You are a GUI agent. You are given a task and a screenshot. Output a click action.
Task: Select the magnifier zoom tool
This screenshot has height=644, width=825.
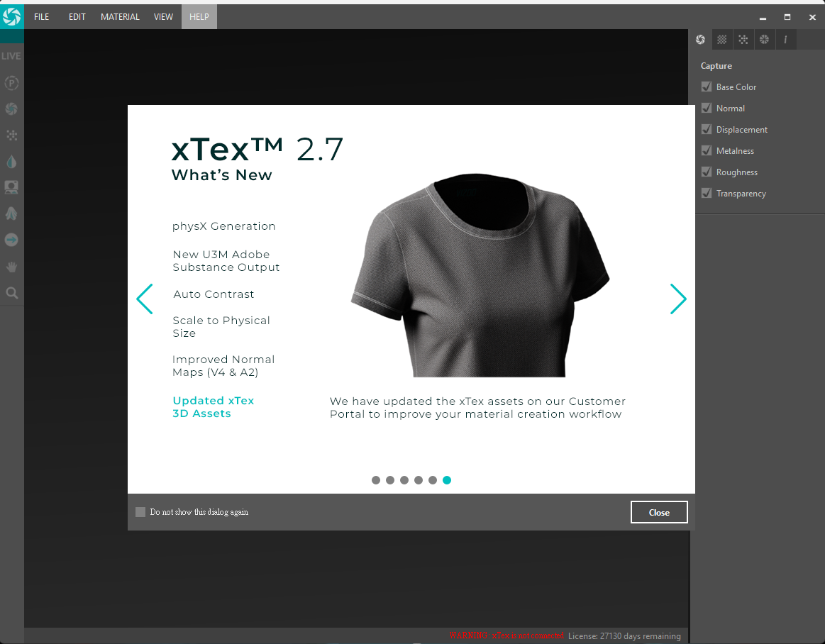click(11, 293)
